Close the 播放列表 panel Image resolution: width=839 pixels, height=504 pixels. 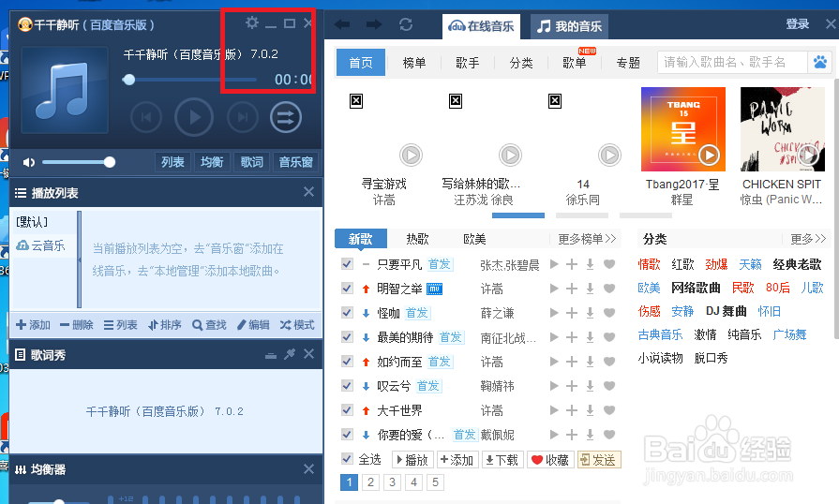click(308, 192)
